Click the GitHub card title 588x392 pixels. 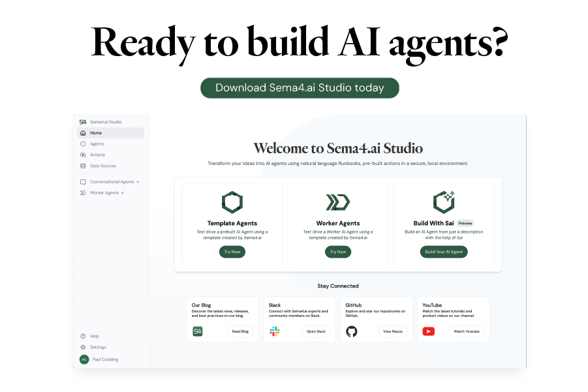coord(354,305)
